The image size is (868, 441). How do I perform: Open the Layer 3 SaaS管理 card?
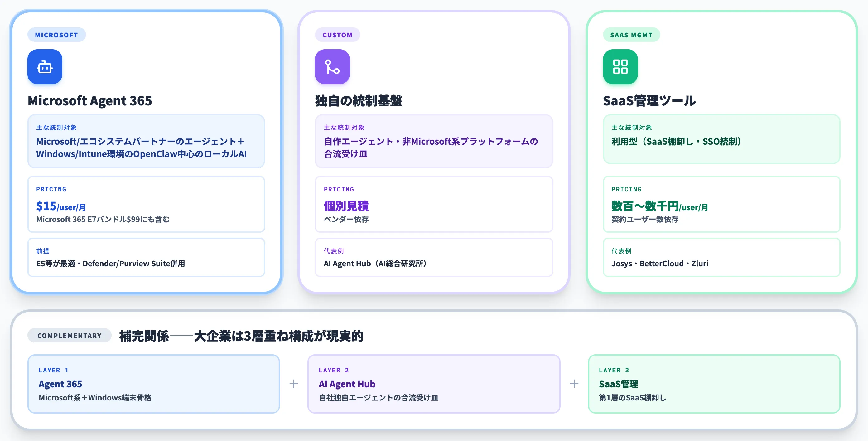tap(714, 384)
